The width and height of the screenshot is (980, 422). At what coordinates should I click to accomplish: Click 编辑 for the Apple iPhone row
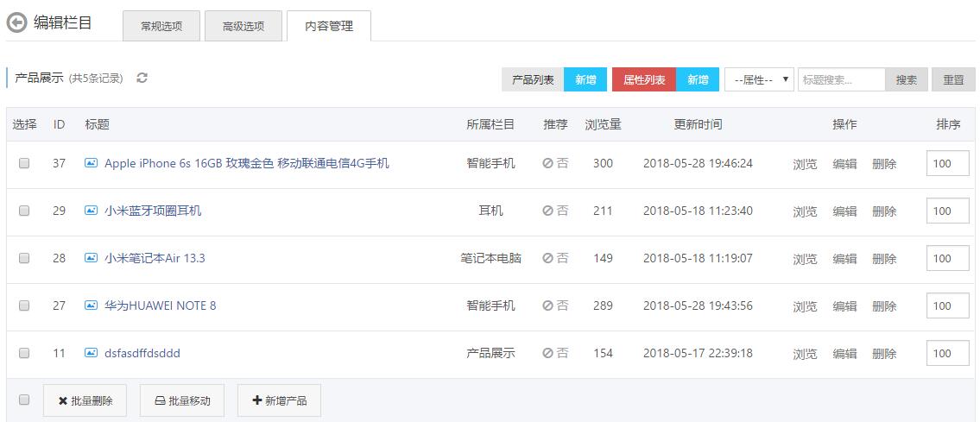[845, 164]
